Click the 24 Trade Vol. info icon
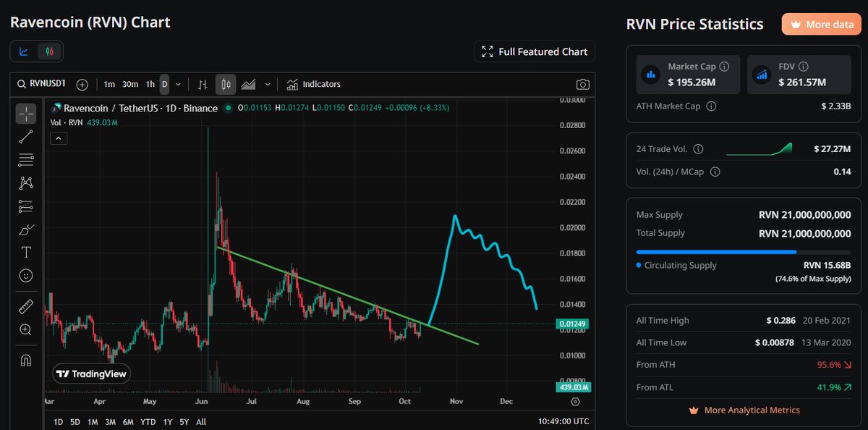 [698, 149]
